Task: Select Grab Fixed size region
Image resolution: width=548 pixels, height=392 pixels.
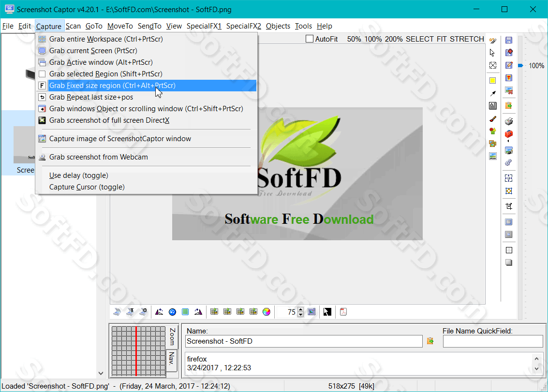Action: click(x=147, y=86)
